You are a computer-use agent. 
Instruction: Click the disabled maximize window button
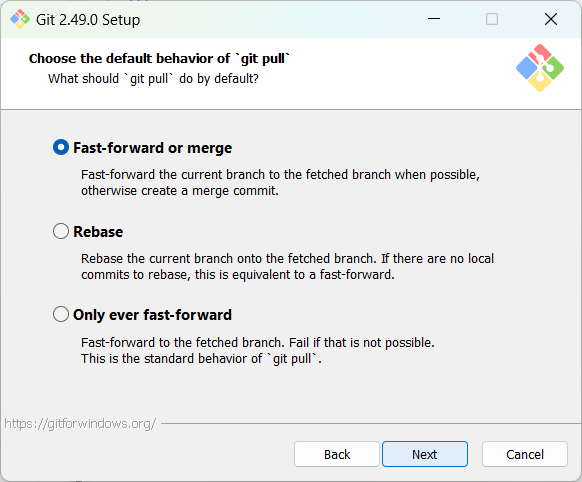[492, 19]
